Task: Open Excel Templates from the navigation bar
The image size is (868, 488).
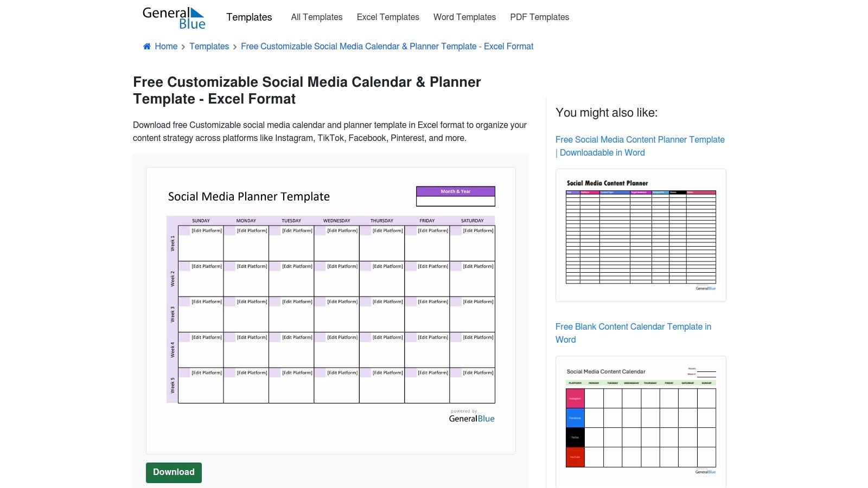Action: tap(387, 17)
